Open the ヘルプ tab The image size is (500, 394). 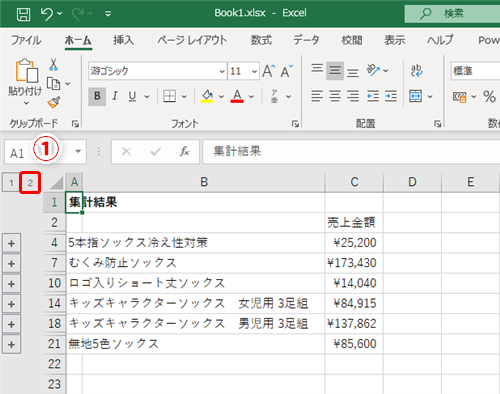pos(440,41)
